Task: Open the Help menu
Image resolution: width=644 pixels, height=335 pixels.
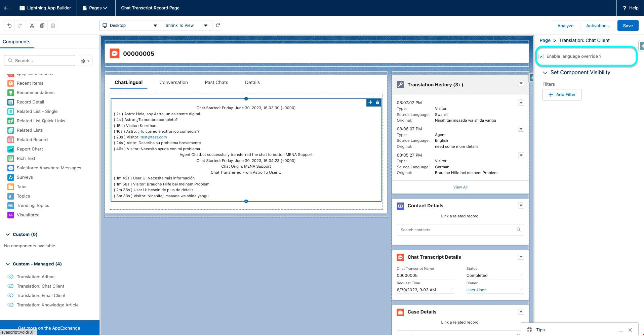Action: 631,8
